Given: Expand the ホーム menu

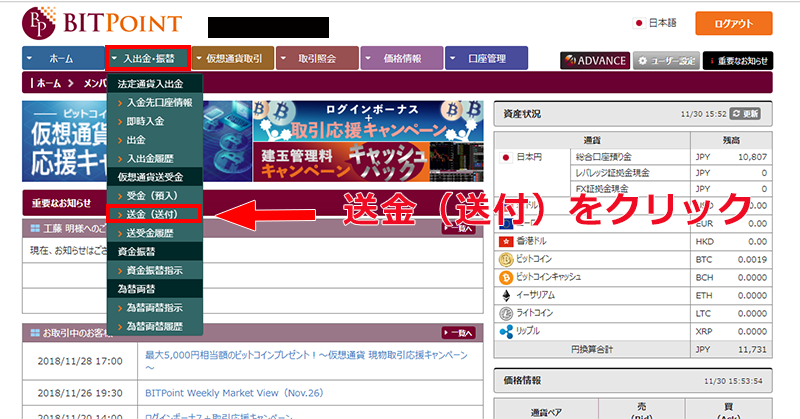Looking at the screenshot, I should pyautogui.click(x=63, y=58).
